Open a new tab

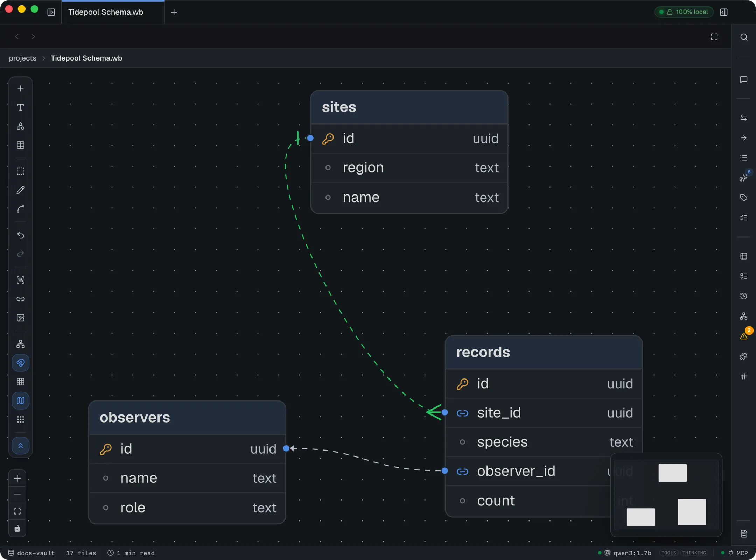pyautogui.click(x=174, y=12)
